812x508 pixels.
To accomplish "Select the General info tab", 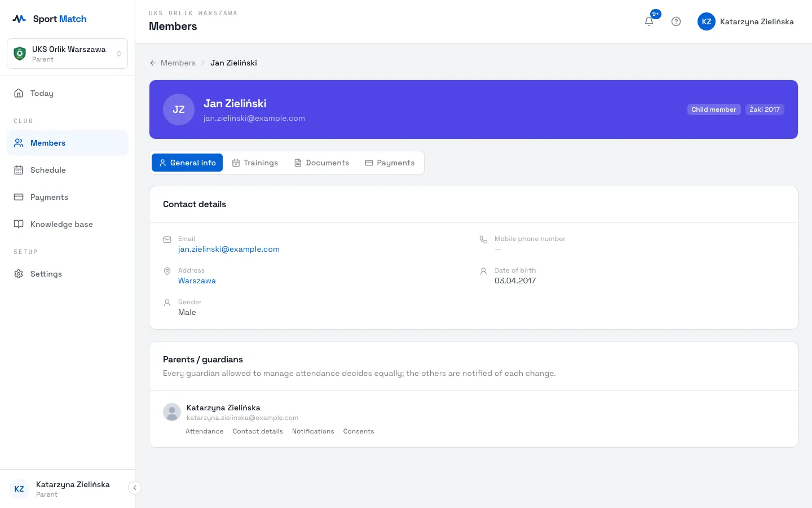I will click(187, 163).
